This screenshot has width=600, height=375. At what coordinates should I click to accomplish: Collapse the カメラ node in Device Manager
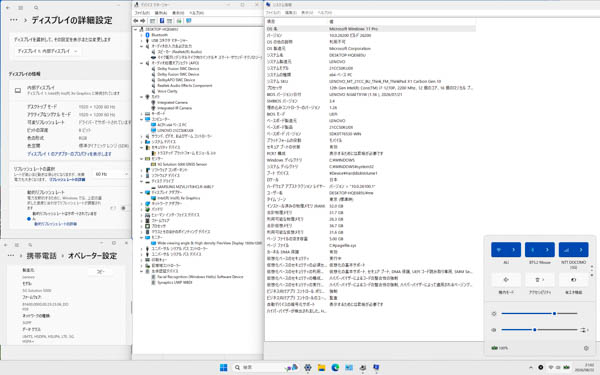point(142,97)
